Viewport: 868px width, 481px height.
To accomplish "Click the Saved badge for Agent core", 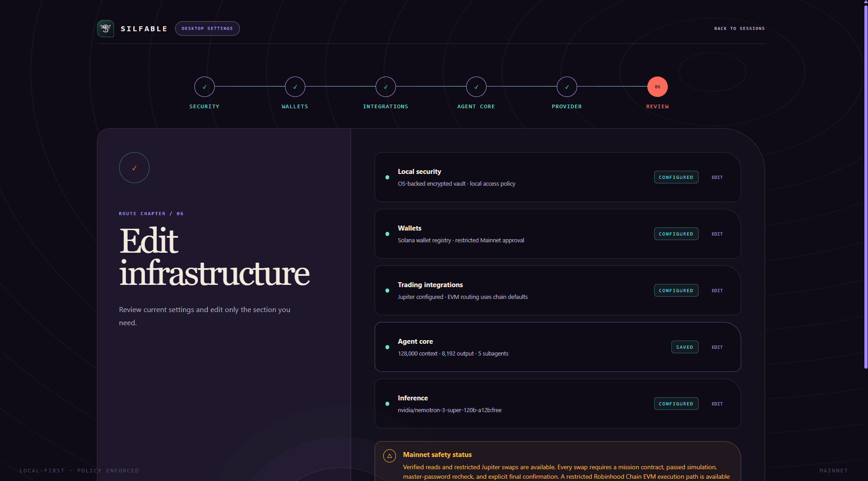I will [x=685, y=347].
